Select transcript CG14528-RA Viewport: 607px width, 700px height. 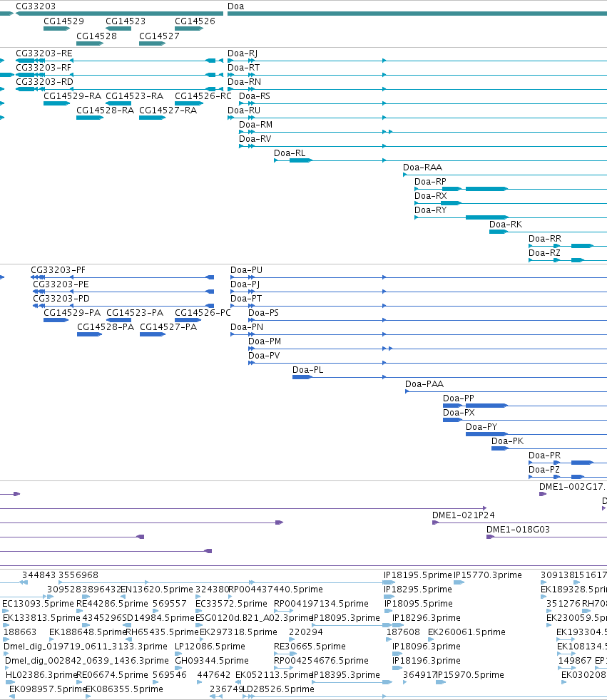106,110
